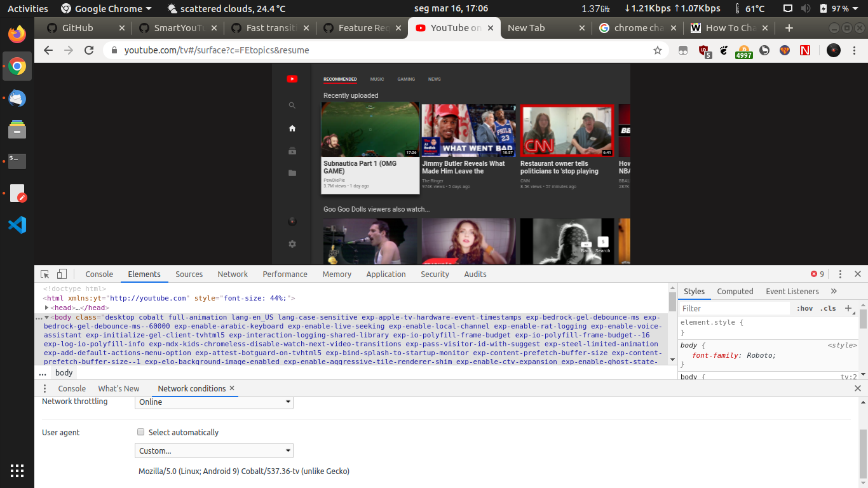Toggle the :hov element state pane
Screen dimensions: 868x488
pos(804,308)
